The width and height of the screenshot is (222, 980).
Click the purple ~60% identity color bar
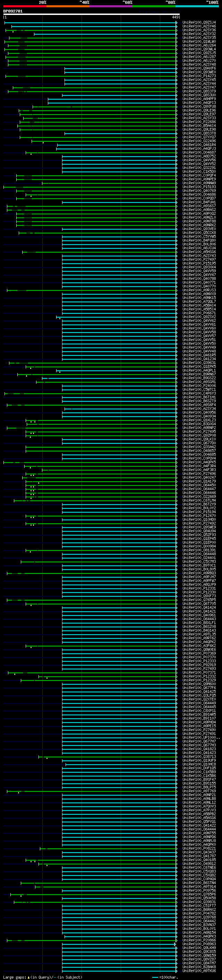[111, 6]
